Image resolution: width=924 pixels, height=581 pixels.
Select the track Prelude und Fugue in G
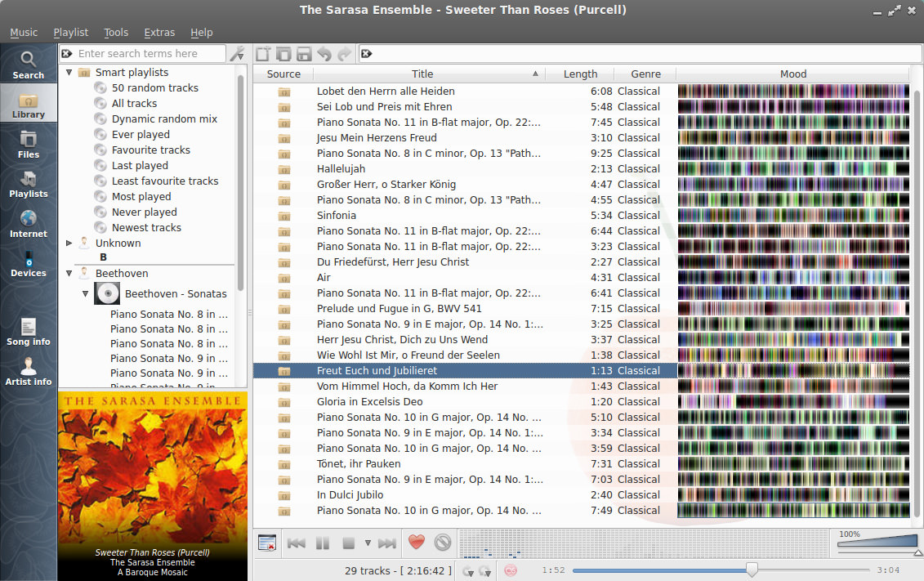pos(399,309)
